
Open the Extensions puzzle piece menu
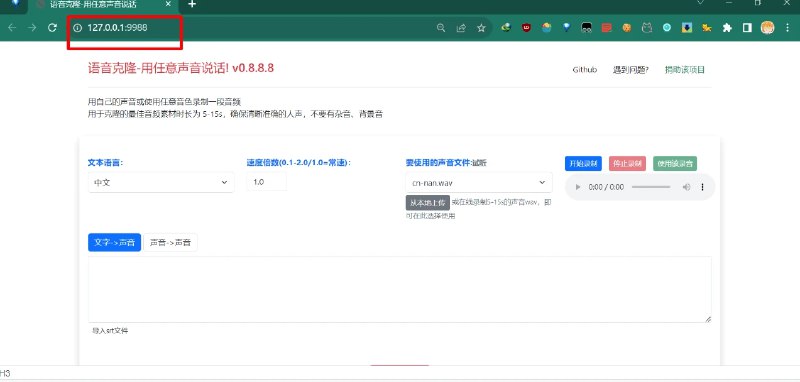coord(727,28)
